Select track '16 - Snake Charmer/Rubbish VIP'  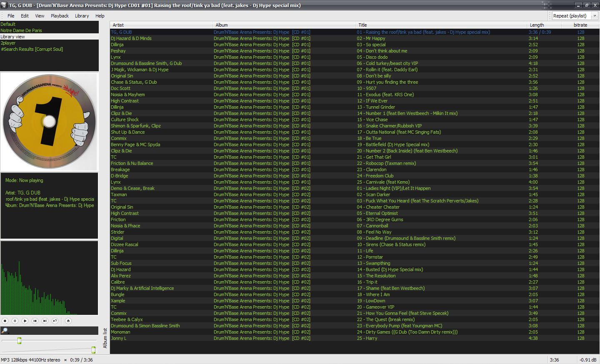(389, 126)
